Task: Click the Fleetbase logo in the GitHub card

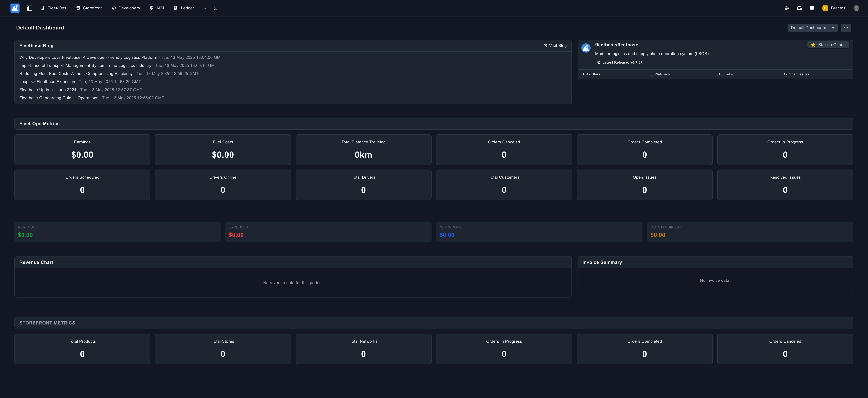Action: [x=586, y=48]
